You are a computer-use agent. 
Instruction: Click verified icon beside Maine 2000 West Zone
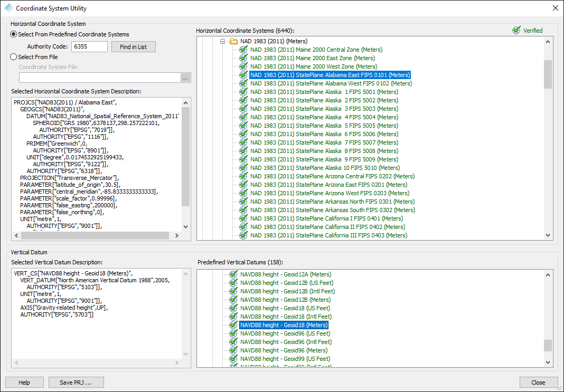click(x=243, y=66)
